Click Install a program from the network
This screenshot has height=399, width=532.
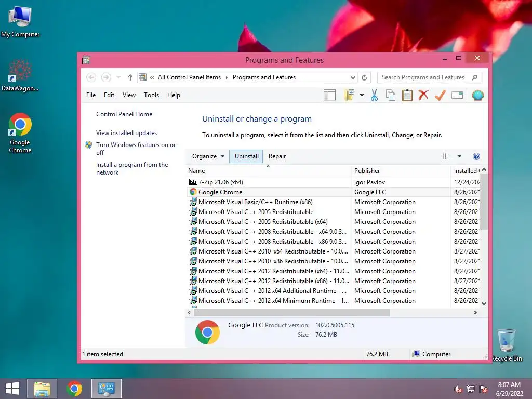point(132,168)
